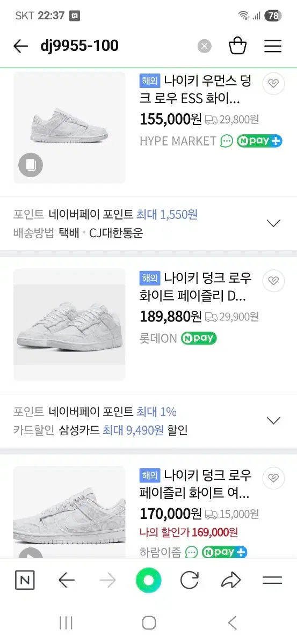Share the page using share arrow icon
This screenshot has width=297, height=644.
point(231,580)
